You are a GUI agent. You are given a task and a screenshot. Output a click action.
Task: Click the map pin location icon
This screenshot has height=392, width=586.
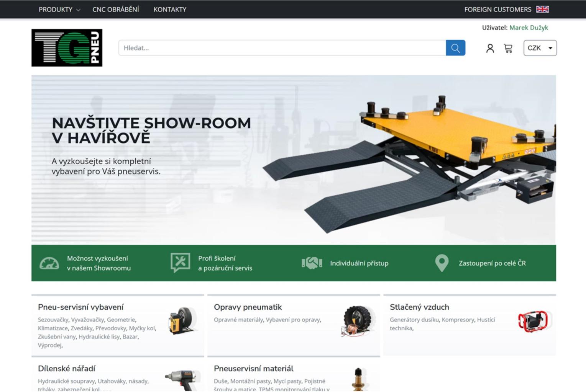pyautogui.click(x=442, y=263)
